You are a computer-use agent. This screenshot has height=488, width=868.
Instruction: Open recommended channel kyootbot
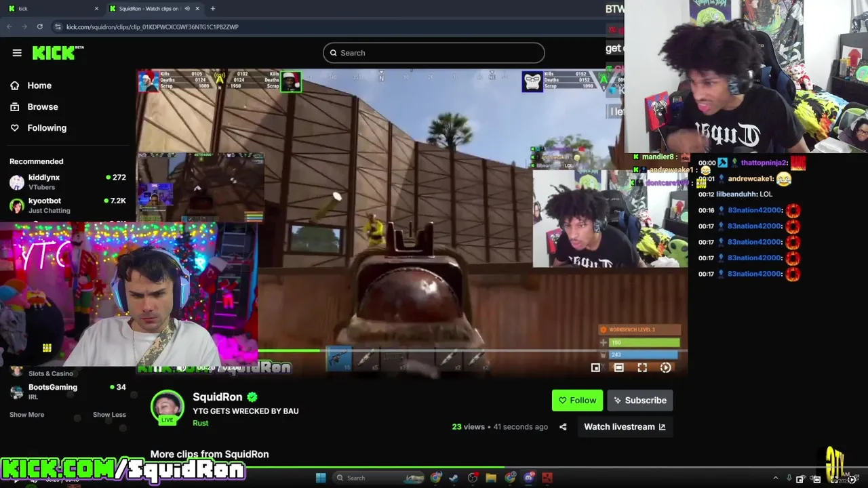(68, 205)
